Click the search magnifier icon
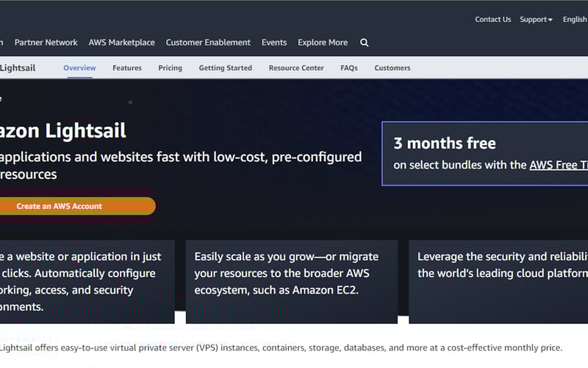This screenshot has height=368, width=588. pyautogui.click(x=364, y=43)
